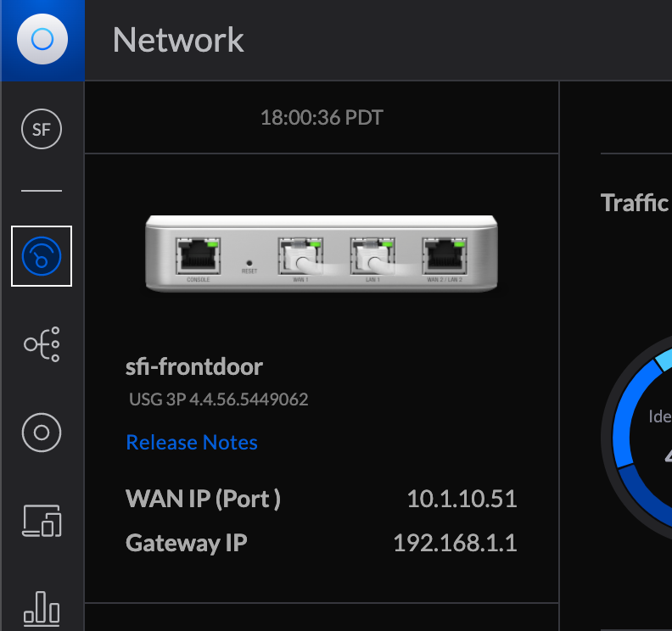Image resolution: width=672 pixels, height=631 pixels.
Task: Click the LAN 1 port on gateway
Action: click(372, 256)
